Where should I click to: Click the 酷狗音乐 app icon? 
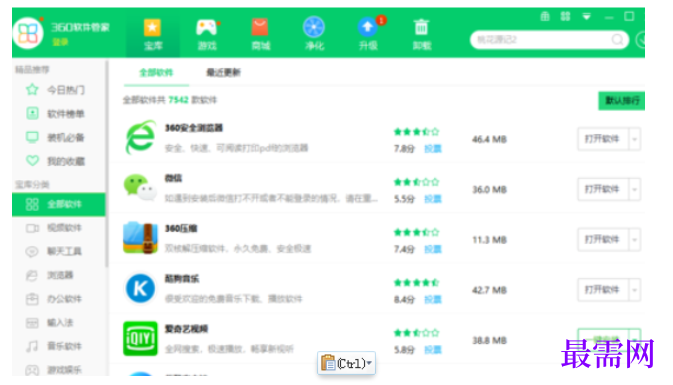[x=140, y=288]
